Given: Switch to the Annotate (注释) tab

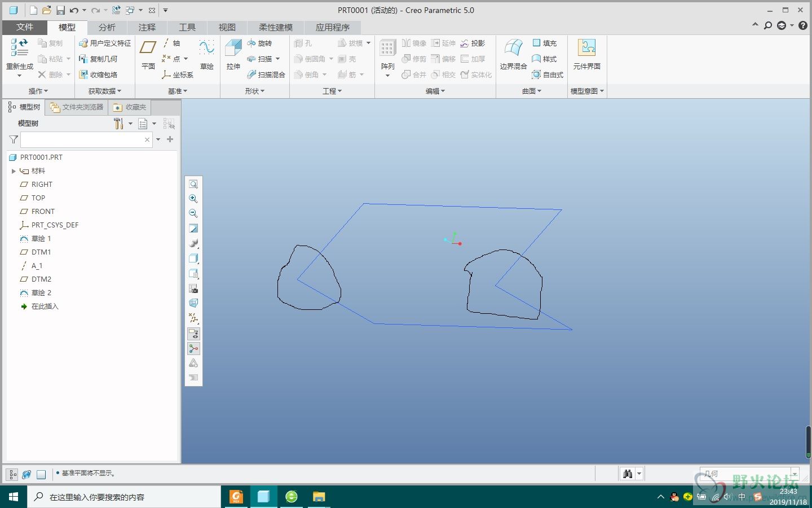Looking at the screenshot, I should coord(147,27).
